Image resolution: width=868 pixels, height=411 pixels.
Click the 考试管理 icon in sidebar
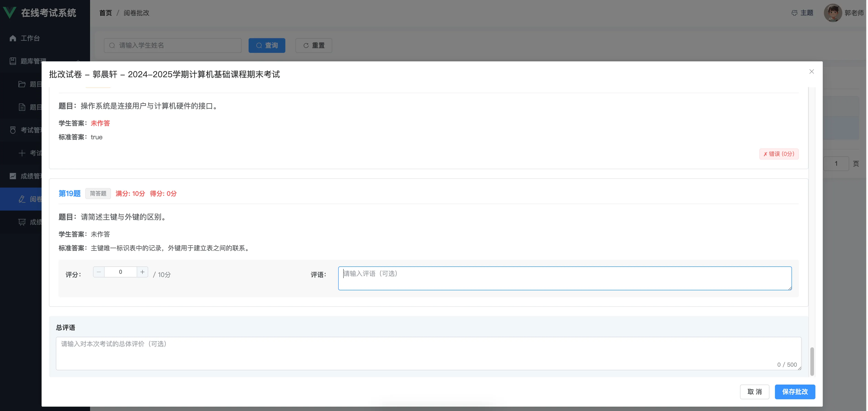click(13, 130)
